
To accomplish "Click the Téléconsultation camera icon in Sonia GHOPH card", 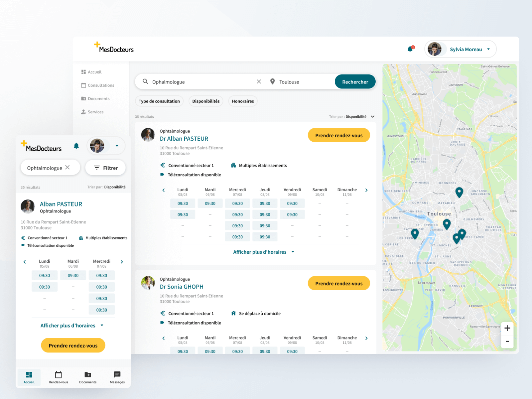I will point(162,323).
